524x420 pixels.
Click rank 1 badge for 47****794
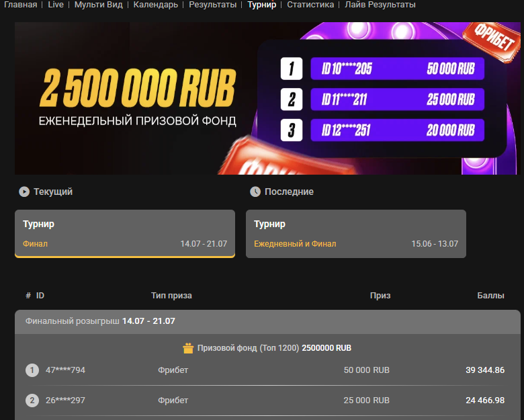32,370
